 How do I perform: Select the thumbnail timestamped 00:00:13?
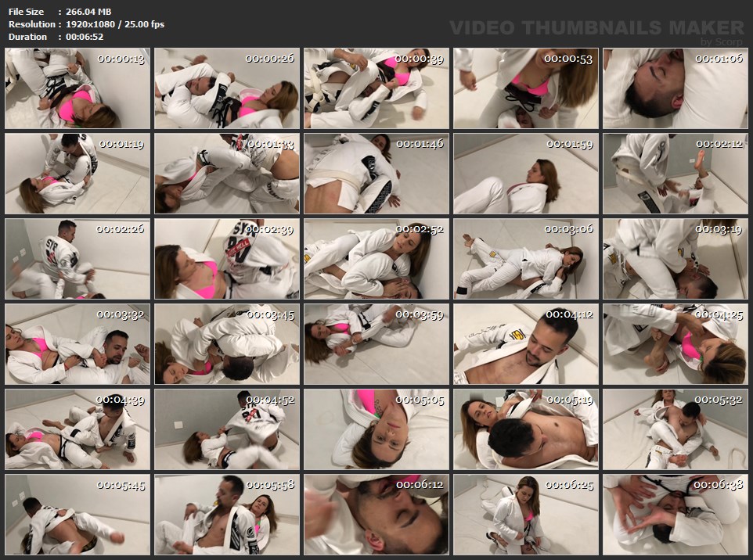[x=77, y=88]
